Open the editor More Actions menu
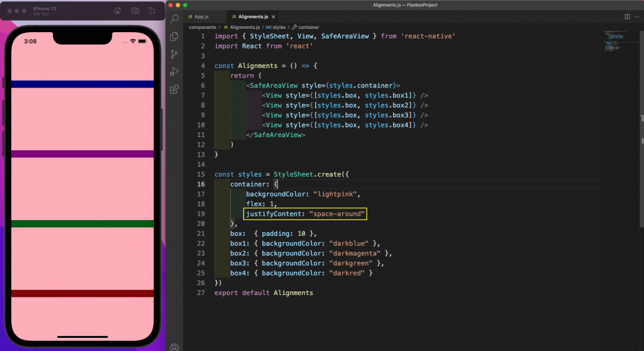This screenshot has height=351, width=644. click(x=636, y=16)
